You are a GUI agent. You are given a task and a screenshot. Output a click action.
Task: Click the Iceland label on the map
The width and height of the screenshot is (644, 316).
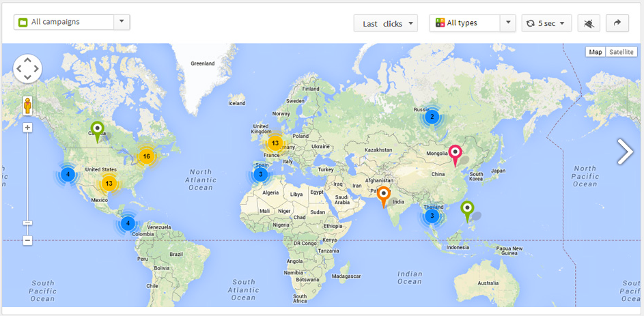point(237,104)
